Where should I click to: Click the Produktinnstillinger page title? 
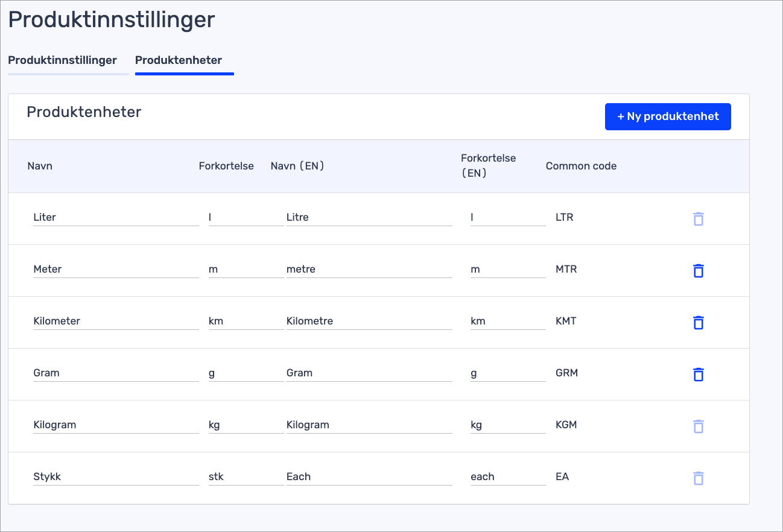(112, 20)
